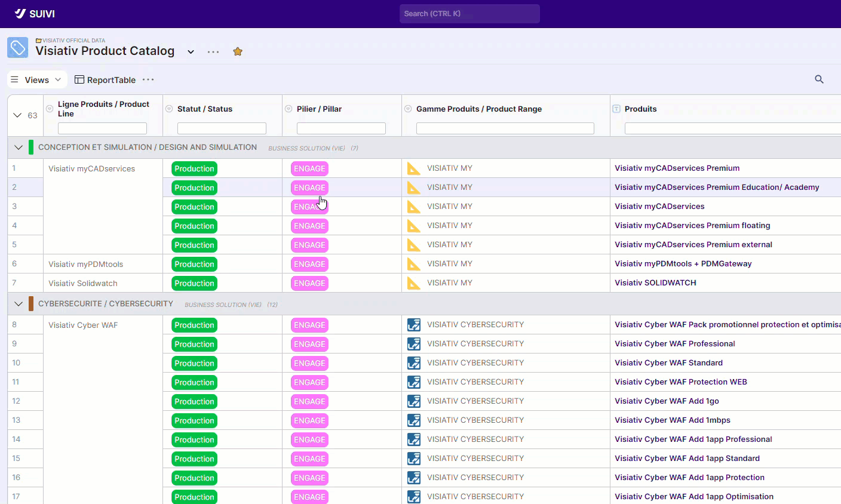Screen dimensions: 841x504
Task: Select the ReportTable view tab
Action: (105, 79)
